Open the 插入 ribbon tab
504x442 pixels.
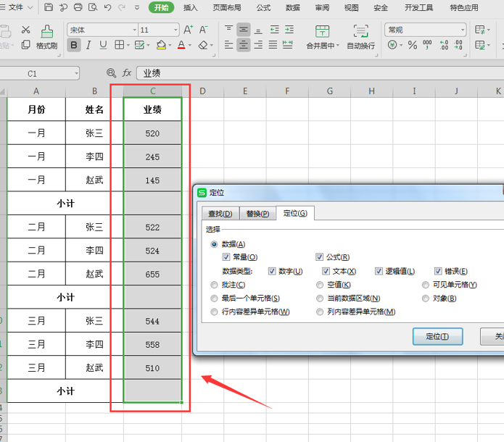pos(190,7)
